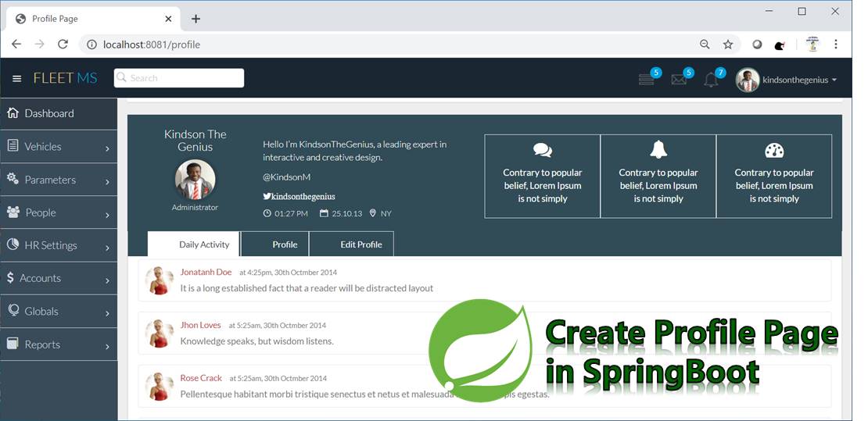
Task: Click the clock icon next to 01:27 PM
Action: pos(267,213)
